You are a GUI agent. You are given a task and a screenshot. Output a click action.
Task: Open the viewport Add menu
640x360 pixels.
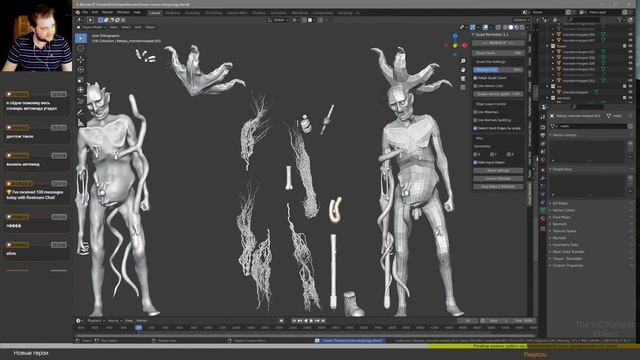pyautogui.click(x=138, y=27)
